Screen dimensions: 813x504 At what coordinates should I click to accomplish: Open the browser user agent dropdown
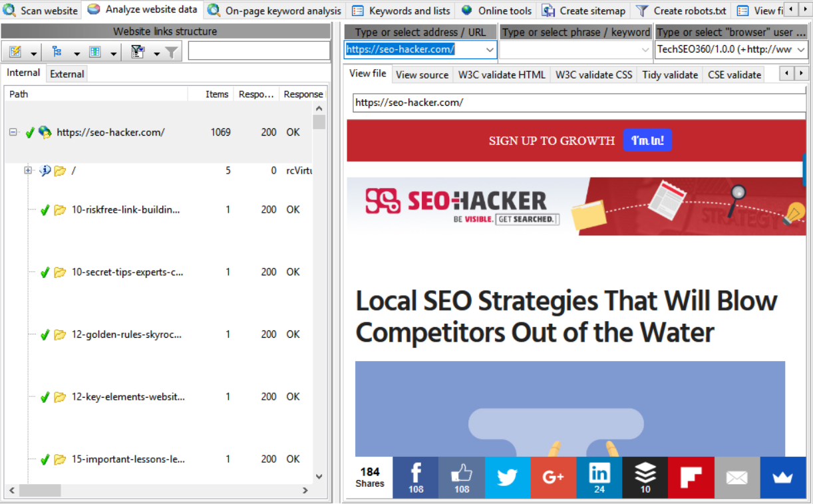point(800,50)
